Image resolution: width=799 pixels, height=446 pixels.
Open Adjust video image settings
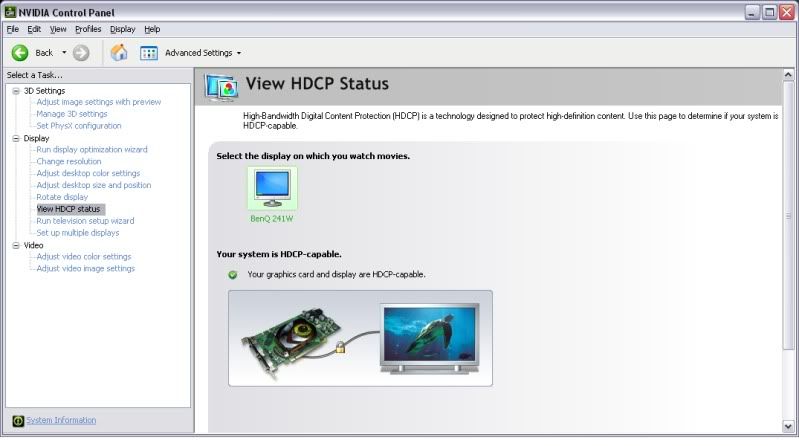[x=86, y=268]
